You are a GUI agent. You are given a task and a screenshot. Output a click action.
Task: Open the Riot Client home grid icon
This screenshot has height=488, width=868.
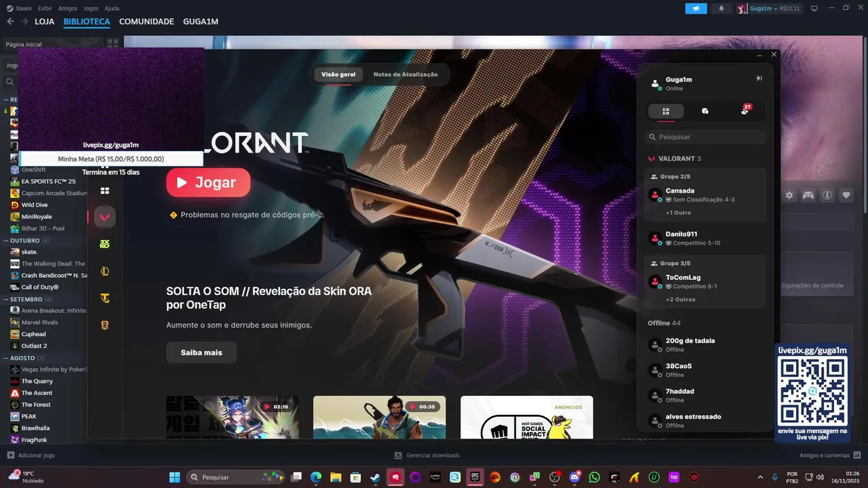click(105, 190)
